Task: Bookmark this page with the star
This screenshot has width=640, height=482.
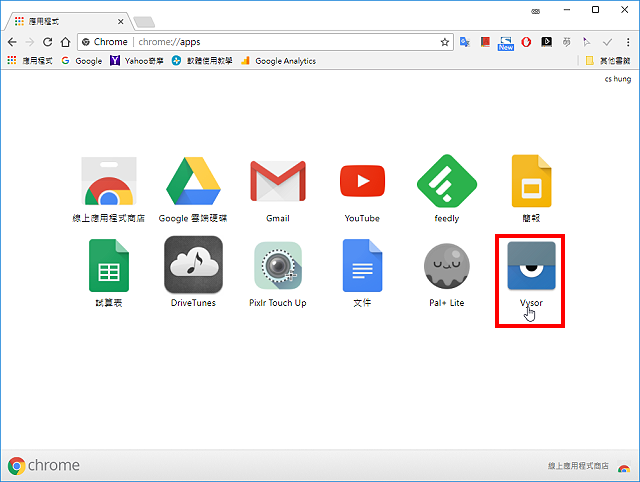Action: coord(445,42)
